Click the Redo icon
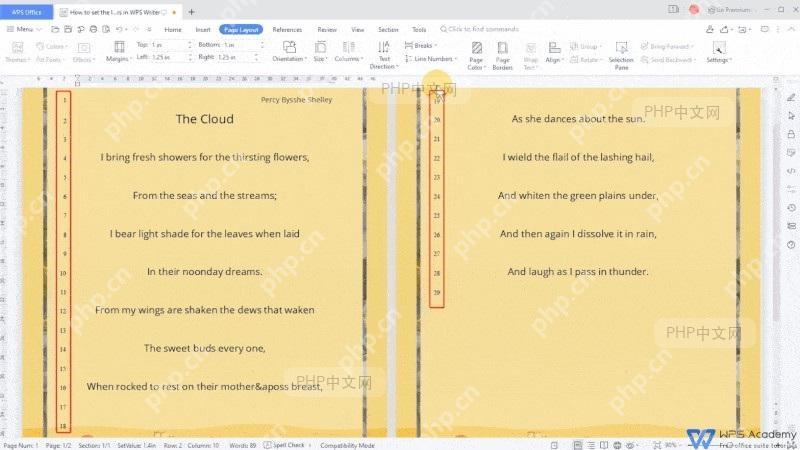Image resolution: width=800 pixels, height=450 pixels. coord(136,29)
